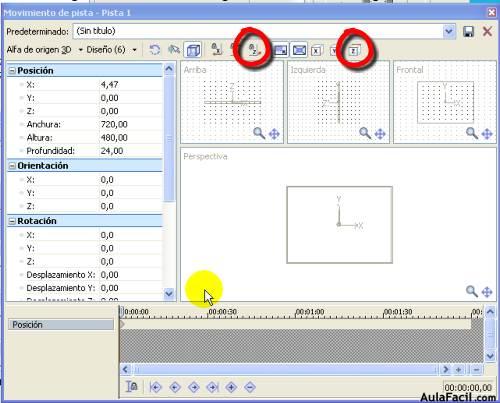Toggle sync cursor lock on the keyframe toolbar
500x403 pixels.
click(132, 387)
